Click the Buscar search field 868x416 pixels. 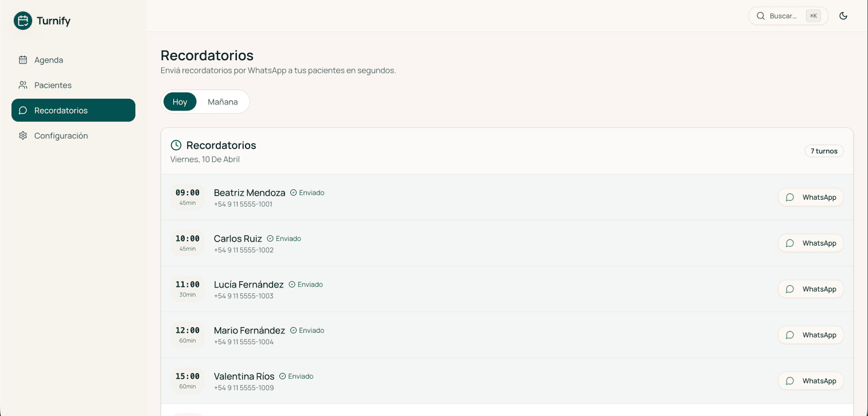point(784,16)
